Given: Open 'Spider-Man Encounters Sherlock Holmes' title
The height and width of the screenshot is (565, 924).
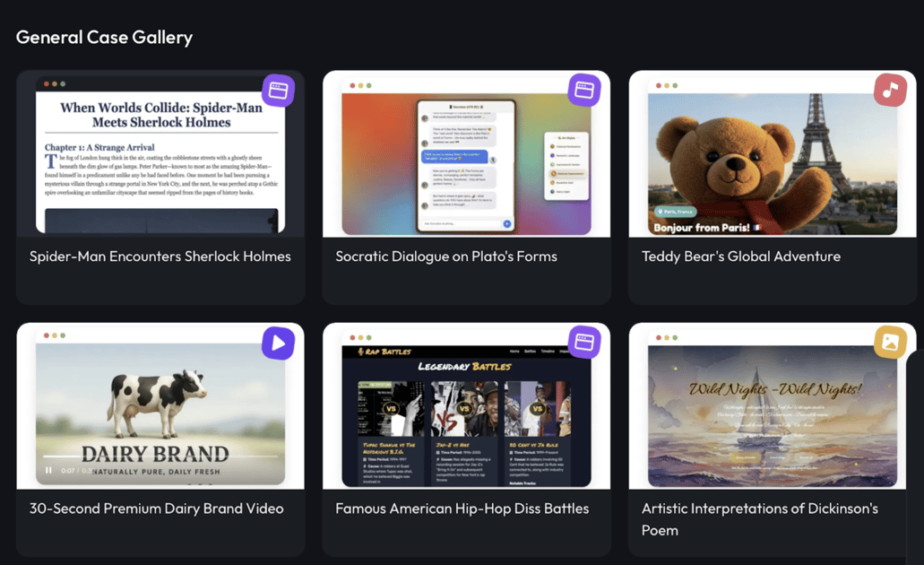Looking at the screenshot, I should [x=160, y=256].
